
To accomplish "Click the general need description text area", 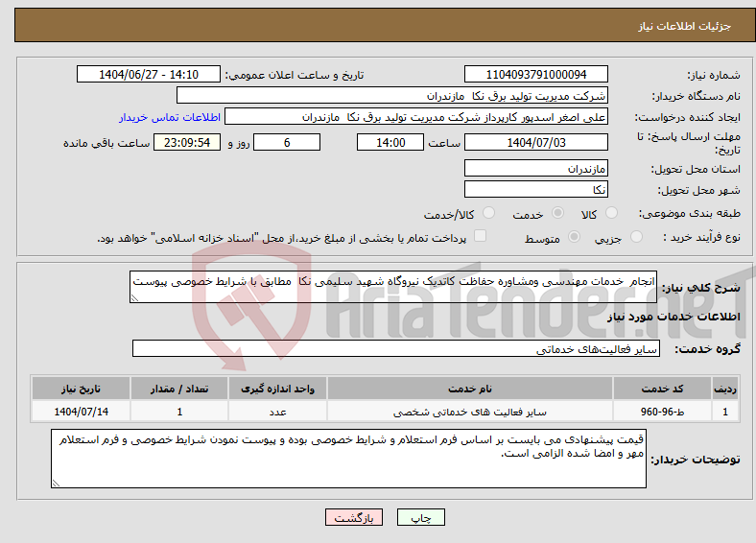I will pyautogui.click(x=393, y=287).
